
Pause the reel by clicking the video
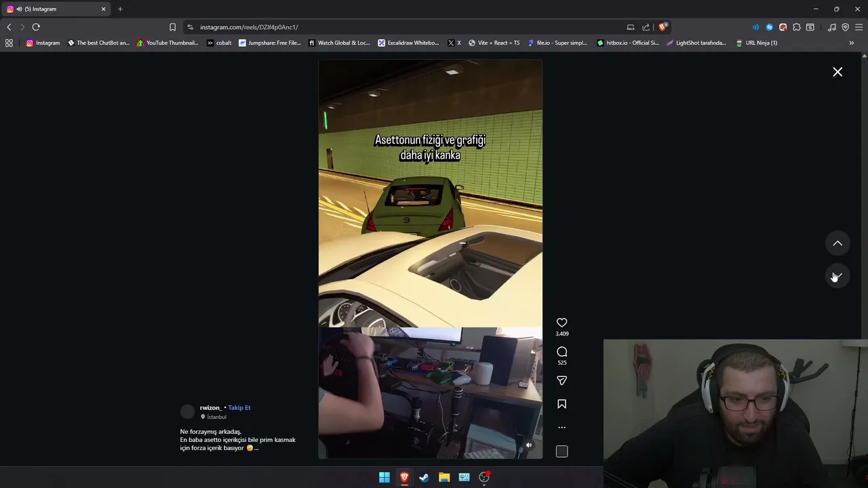(x=430, y=259)
